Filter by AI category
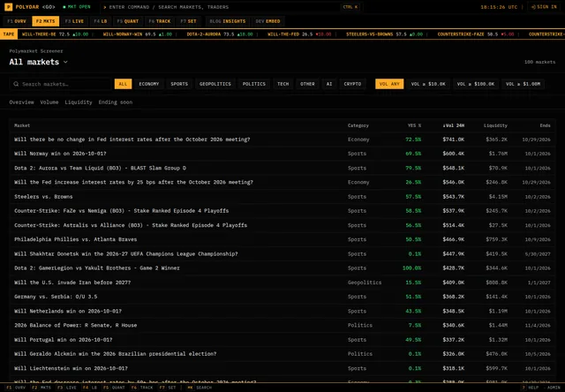 [329, 84]
